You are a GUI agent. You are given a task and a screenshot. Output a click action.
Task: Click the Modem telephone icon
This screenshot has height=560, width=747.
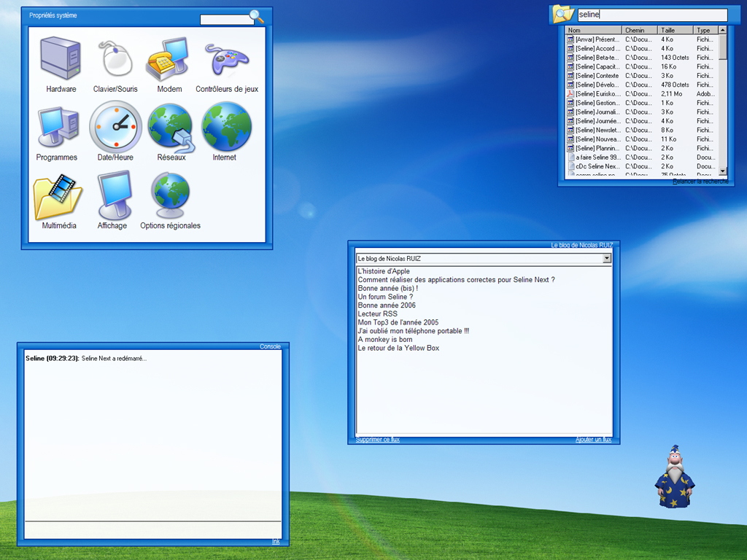(x=169, y=60)
